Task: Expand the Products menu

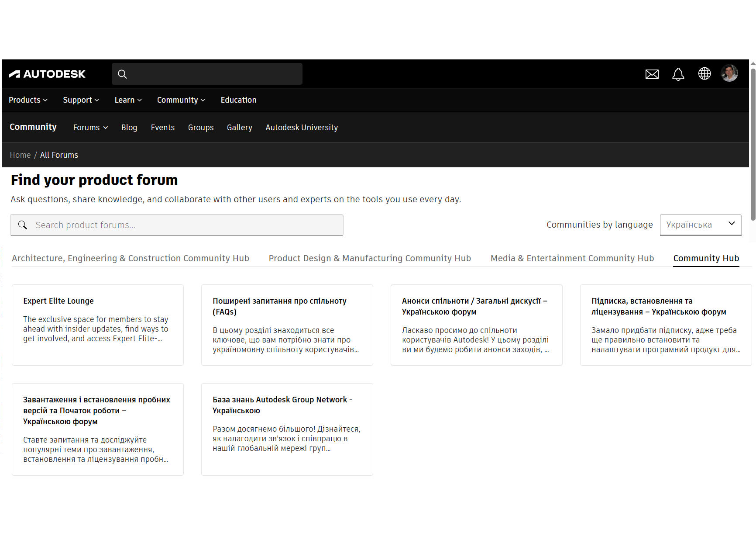Action: pos(28,100)
